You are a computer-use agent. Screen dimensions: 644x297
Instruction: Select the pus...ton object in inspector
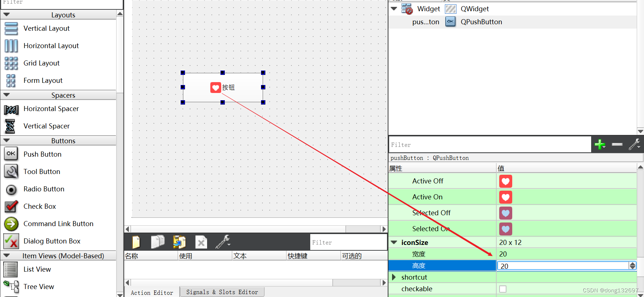(425, 22)
